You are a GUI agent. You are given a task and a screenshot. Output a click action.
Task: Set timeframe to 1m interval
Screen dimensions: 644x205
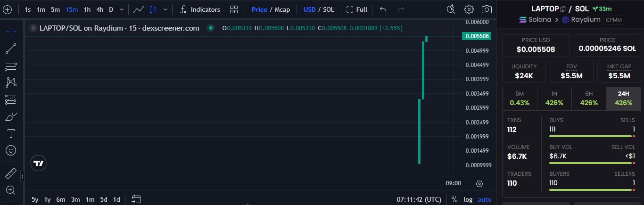[x=41, y=9]
